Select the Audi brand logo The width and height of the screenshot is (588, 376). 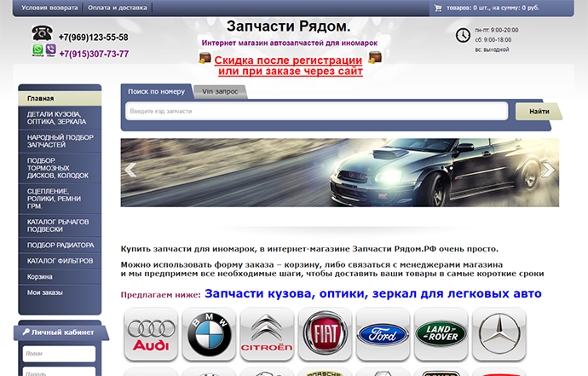pos(151,334)
